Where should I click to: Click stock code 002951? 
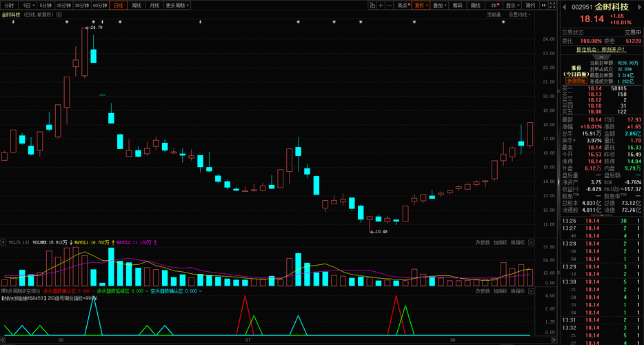point(582,7)
